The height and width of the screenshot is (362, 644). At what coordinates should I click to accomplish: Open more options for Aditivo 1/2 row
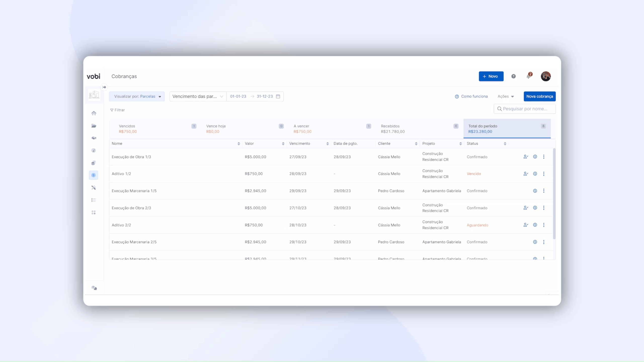click(544, 174)
